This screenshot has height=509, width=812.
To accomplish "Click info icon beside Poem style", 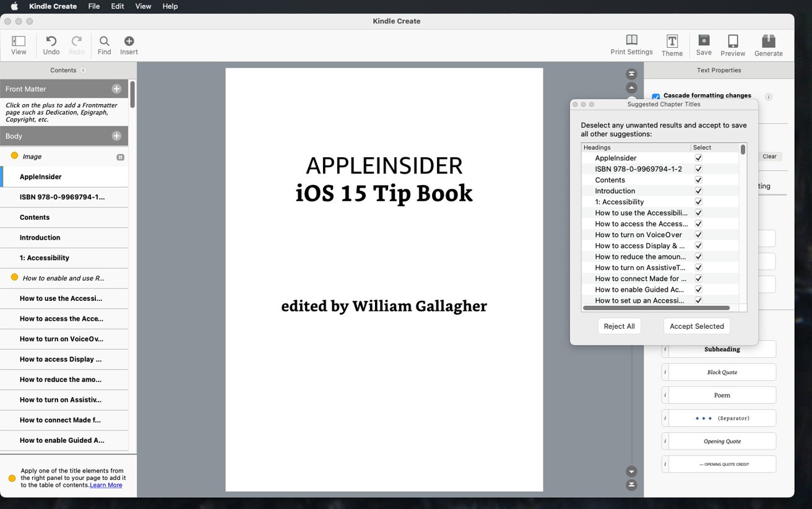I will (665, 395).
